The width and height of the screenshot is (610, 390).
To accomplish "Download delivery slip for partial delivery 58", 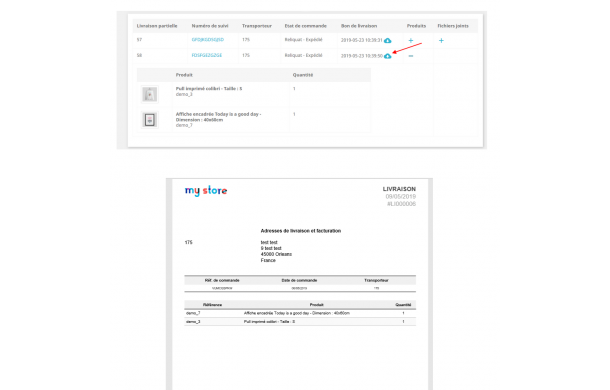I will [x=387, y=56].
